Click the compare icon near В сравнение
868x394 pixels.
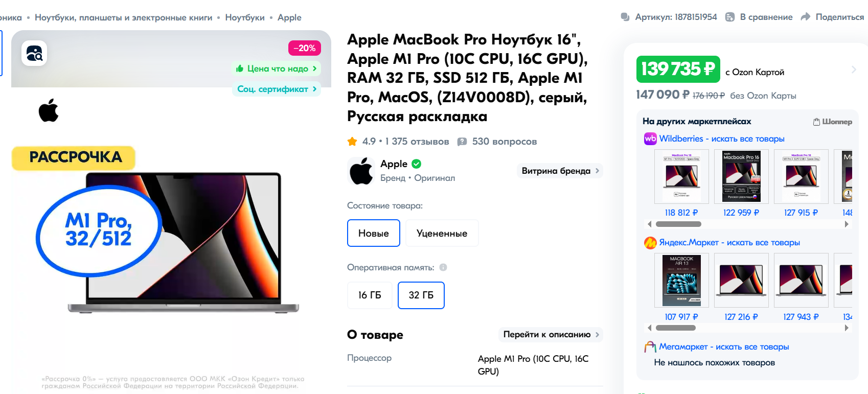tap(730, 17)
